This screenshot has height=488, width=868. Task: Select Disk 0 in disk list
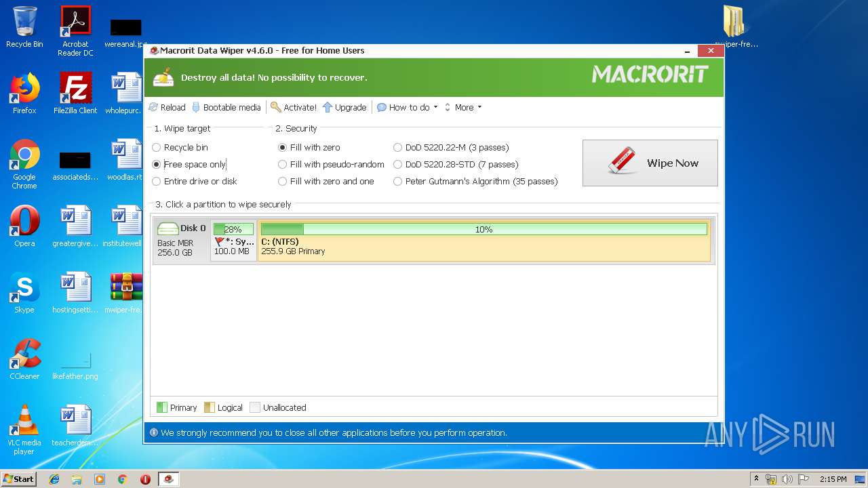pyautogui.click(x=181, y=240)
